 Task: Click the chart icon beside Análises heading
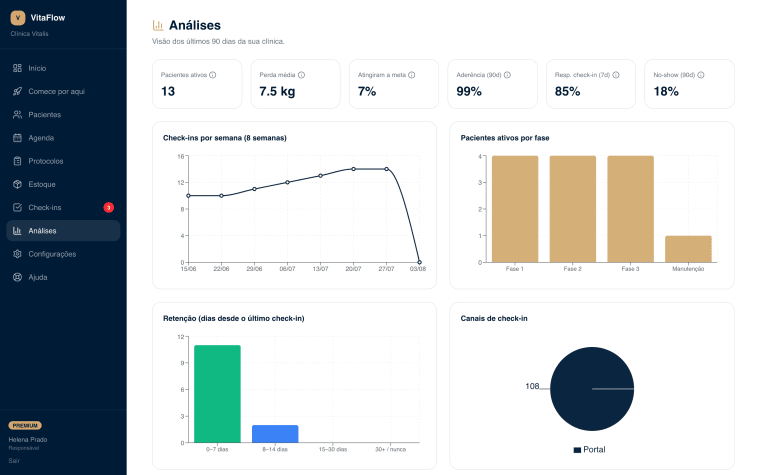click(158, 25)
